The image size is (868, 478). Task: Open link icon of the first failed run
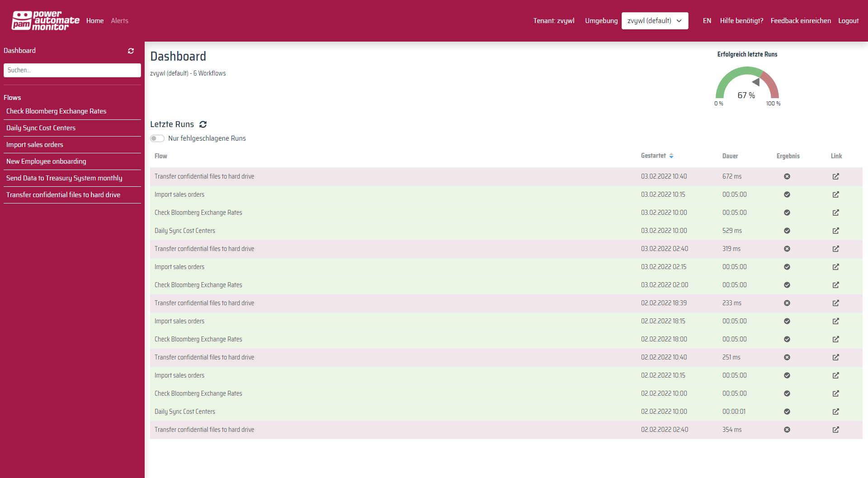(836, 176)
